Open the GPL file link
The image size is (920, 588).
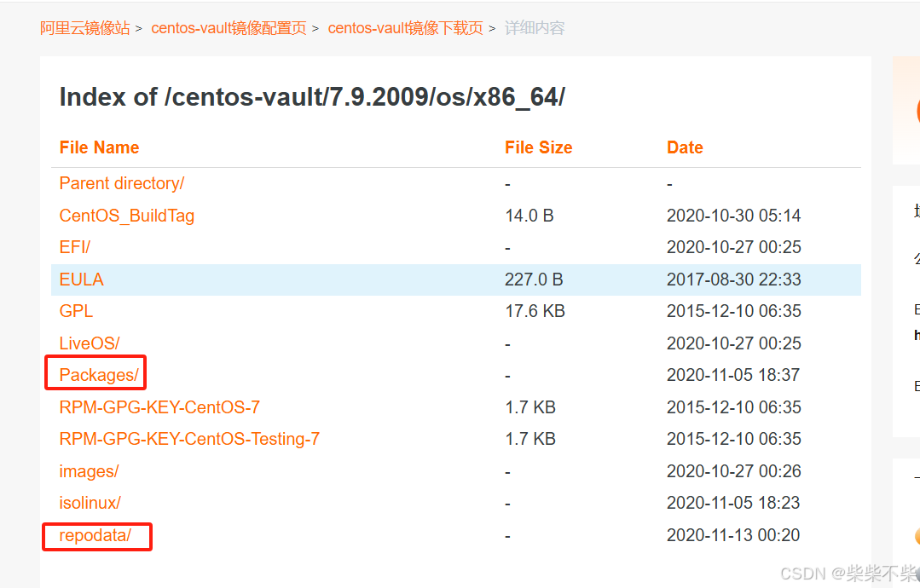click(x=76, y=311)
